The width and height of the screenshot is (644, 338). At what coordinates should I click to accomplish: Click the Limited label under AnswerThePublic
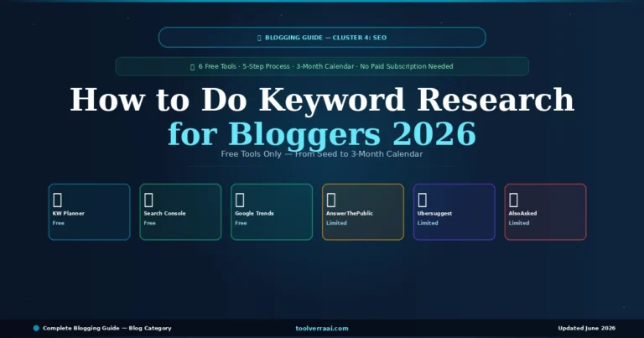336,223
